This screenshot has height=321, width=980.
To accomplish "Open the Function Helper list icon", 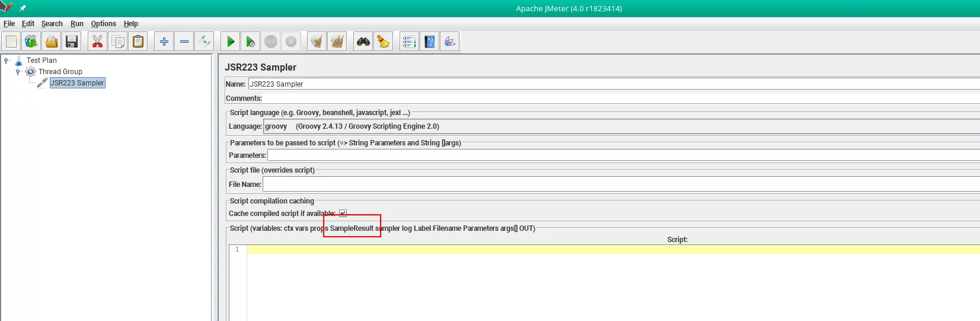I will click(x=409, y=42).
